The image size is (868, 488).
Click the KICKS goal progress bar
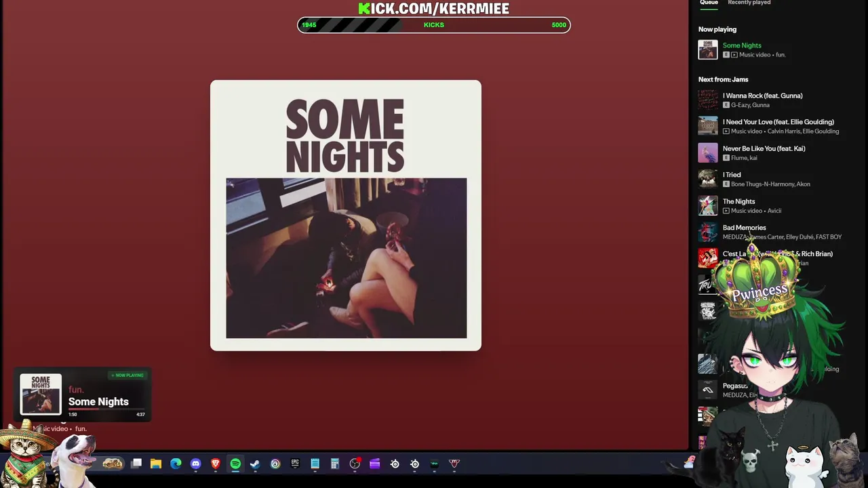coord(434,25)
